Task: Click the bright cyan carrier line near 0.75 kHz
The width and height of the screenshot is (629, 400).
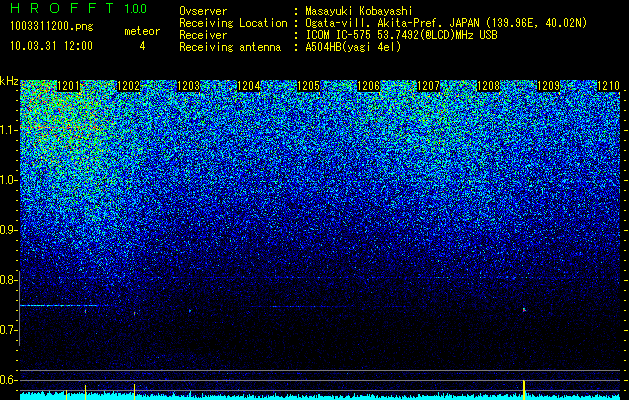Action: pyautogui.click(x=59, y=306)
